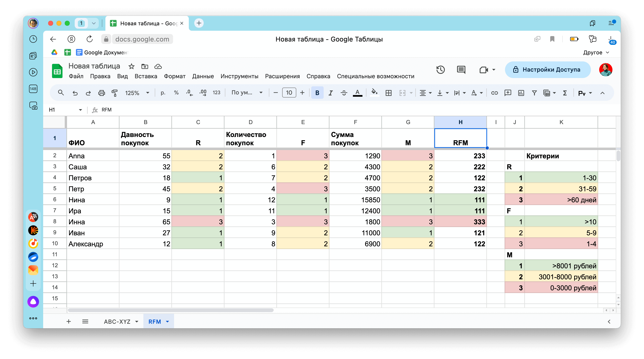This screenshot has height=359, width=644.
Task: Open the fill color bucket tool
Action: point(374,93)
